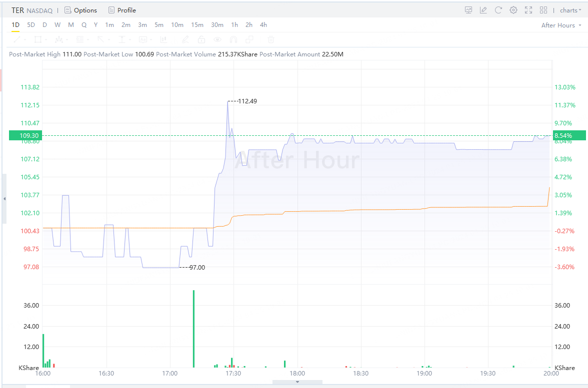Switch to the 2m interval tab
Image resolution: width=588 pixels, height=388 pixels.
(126, 25)
